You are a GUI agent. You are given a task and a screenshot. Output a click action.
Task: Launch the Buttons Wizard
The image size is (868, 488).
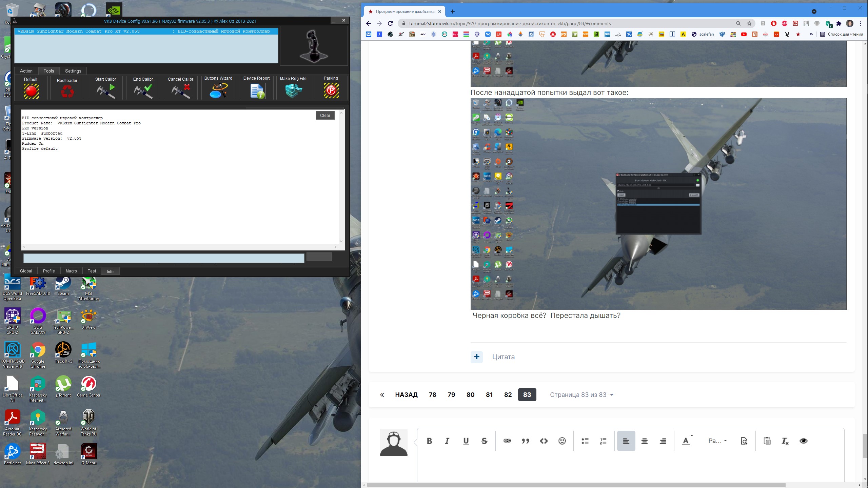(218, 91)
